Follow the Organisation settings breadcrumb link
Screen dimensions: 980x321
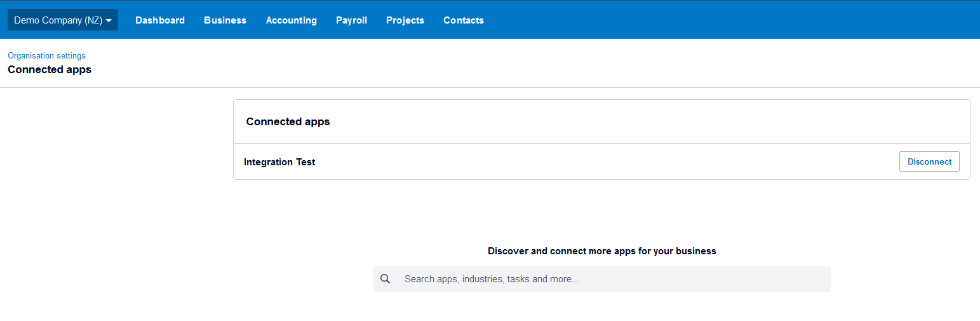46,56
